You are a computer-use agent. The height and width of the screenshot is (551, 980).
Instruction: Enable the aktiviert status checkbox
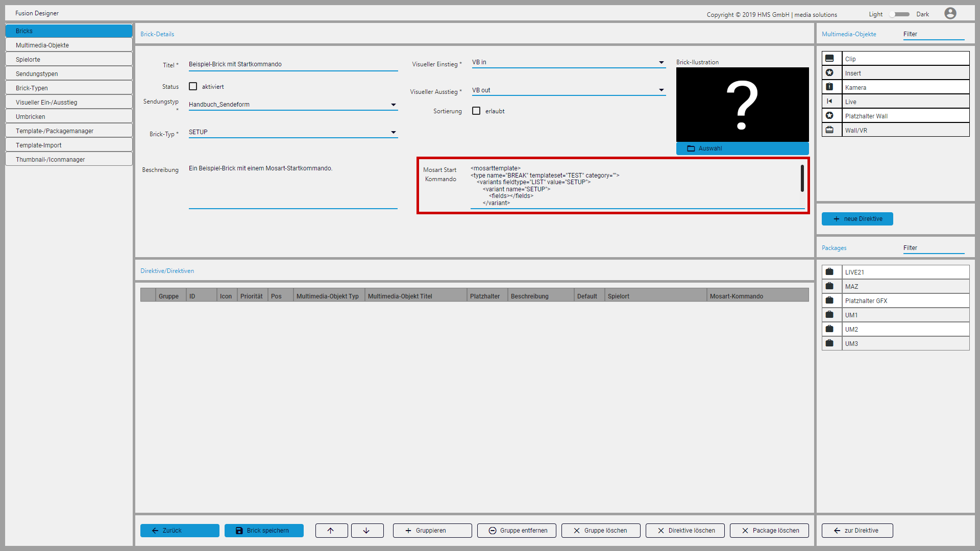193,87
